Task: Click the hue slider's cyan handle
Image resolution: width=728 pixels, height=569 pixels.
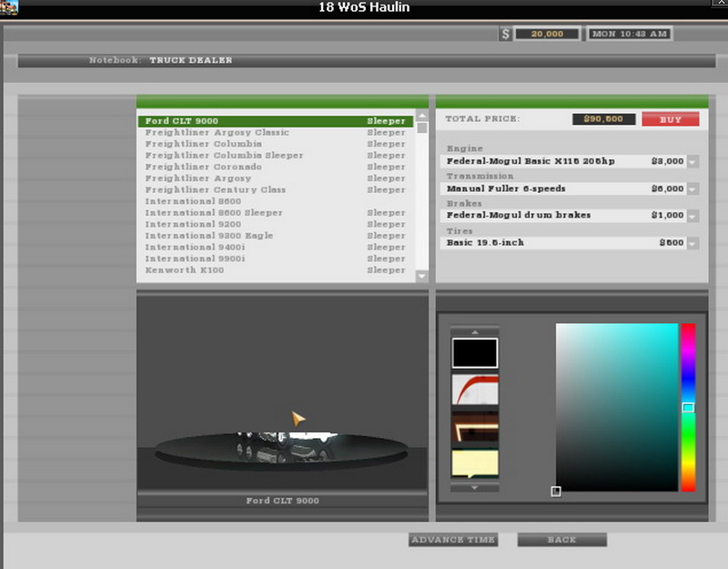Action: pos(688,407)
